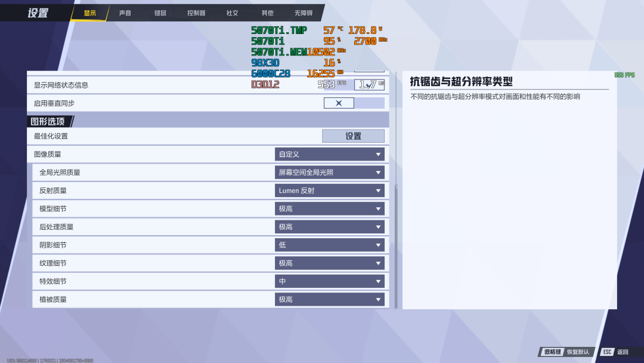644x363 pixels.
Task: Click the 纹理细节 row label
Action: point(53,263)
